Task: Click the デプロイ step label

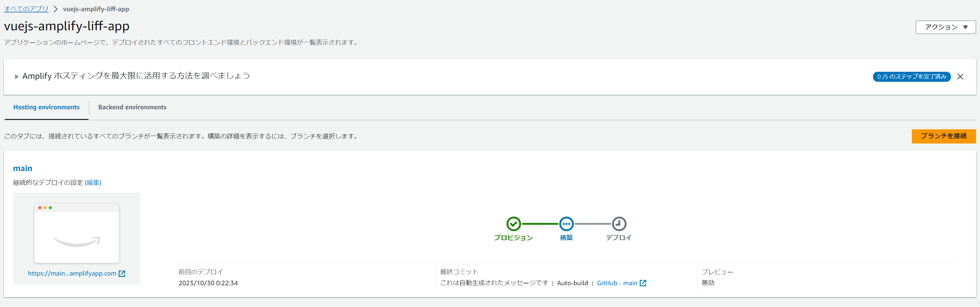Action: [619, 237]
